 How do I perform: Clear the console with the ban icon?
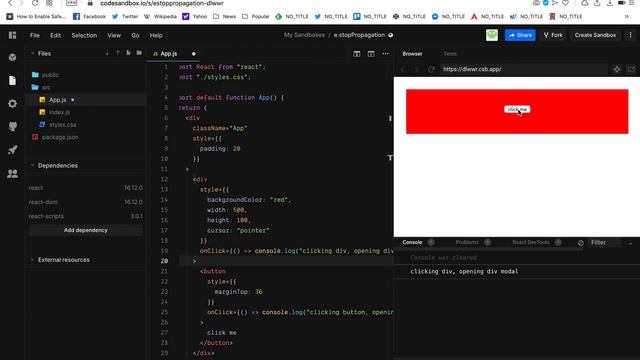click(x=580, y=242)
